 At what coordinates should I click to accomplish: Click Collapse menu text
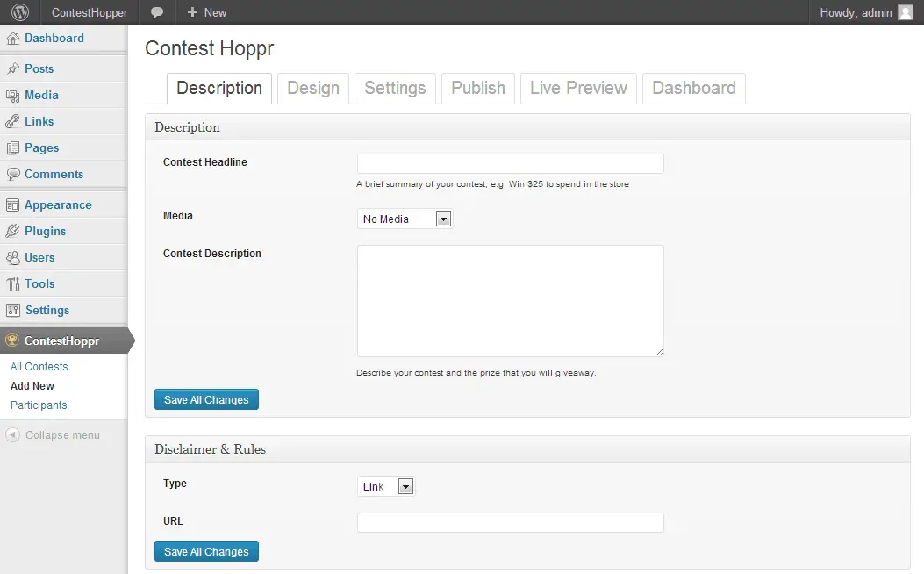click(62, 435)
